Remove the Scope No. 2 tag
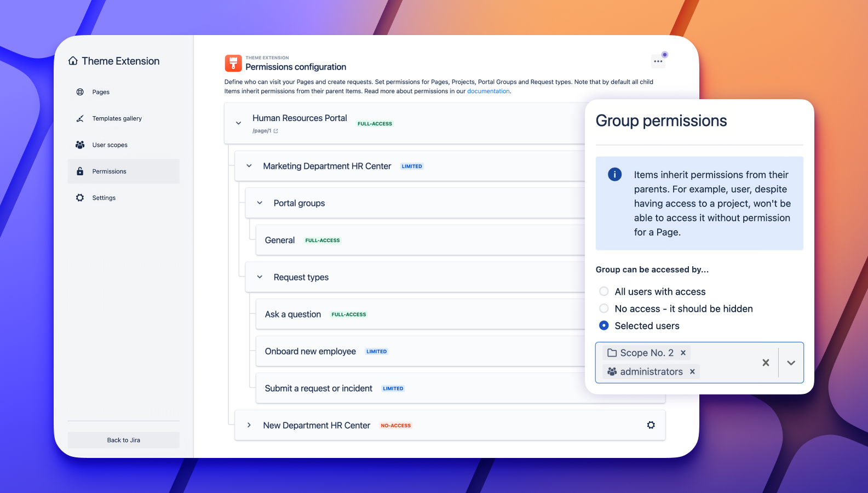The width and height of the screenshot is (868, 493). click(x=683, y=353)
